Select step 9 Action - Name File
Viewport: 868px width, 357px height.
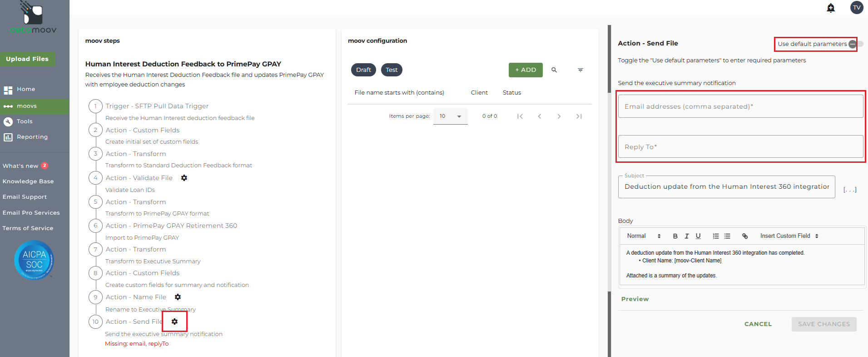tap(136, 297)
